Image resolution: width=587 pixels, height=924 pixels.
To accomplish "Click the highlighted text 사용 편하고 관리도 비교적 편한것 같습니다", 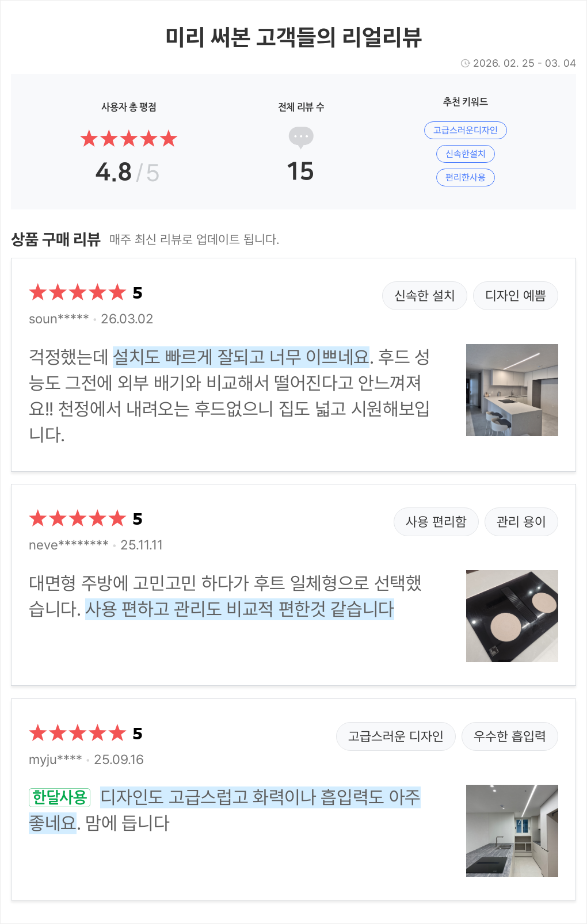I will [239, 609].
